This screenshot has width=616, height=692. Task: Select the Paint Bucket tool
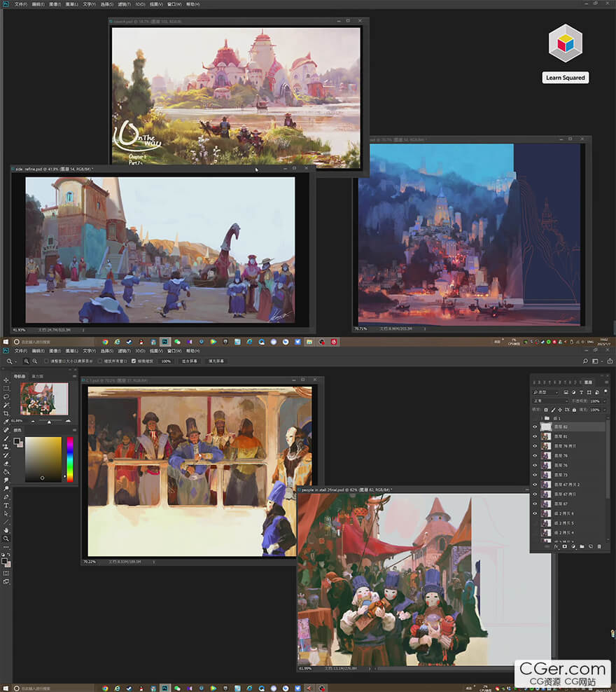[6, 472]
